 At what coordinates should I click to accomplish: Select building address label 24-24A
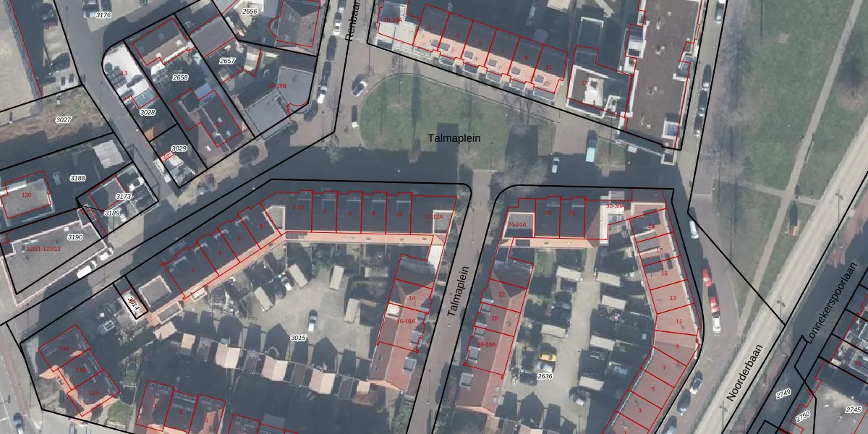pos(516,225)
